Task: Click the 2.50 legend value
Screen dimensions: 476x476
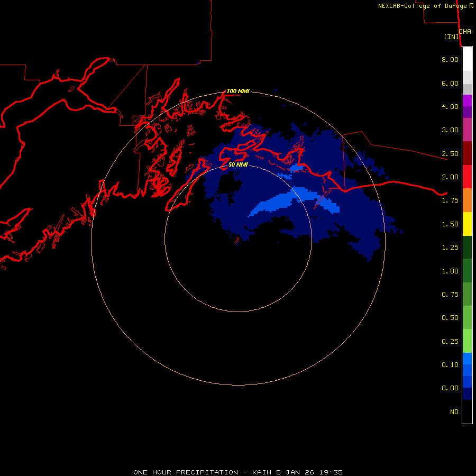Action: click(x=450, y=153)
